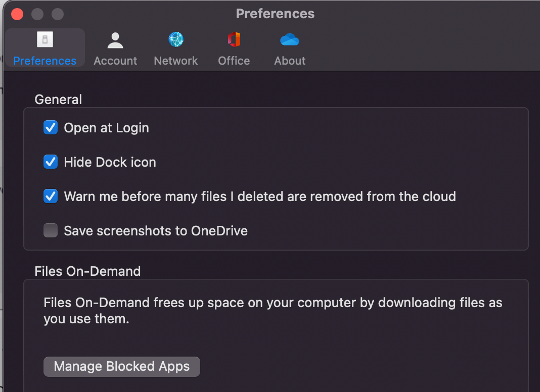Image resolution: width=540 pixels, height=392 pixels.
Task: Click the red Office logo icon
Action: coord(234,39)
